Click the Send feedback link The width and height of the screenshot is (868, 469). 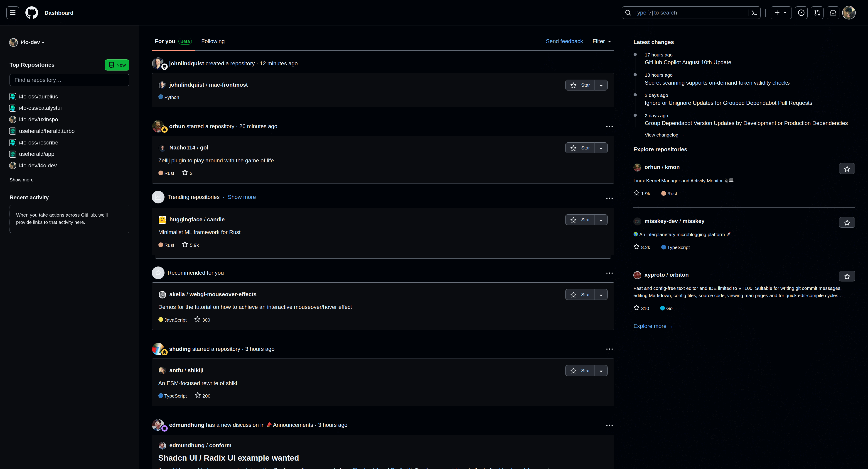(x=564, y=42)
